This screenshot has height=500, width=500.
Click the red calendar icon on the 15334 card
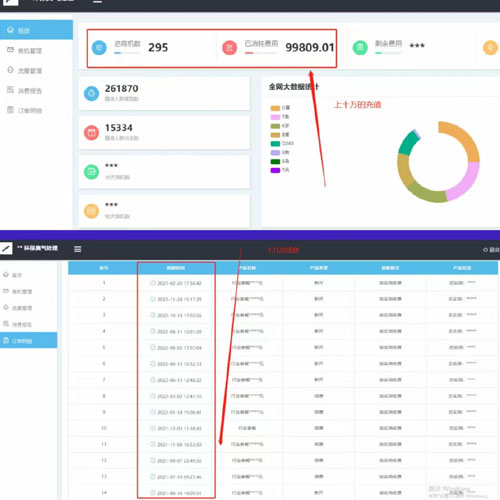[x=91, y=133]
